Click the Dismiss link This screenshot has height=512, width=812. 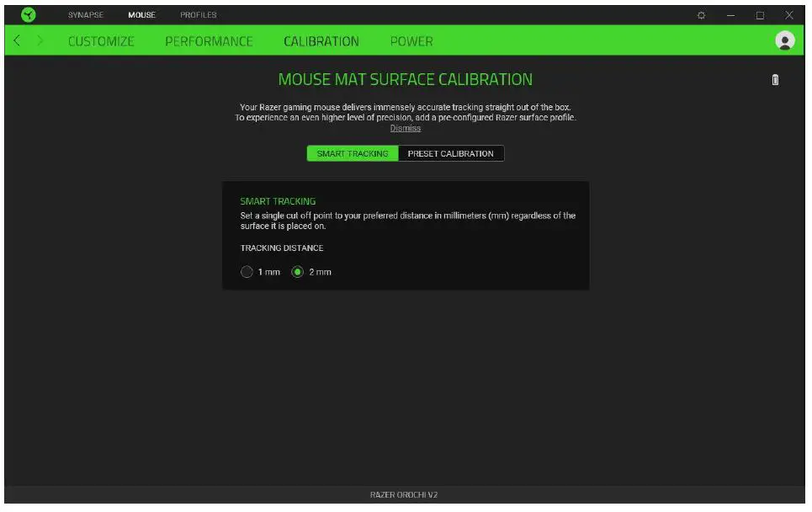(x=405, y=128)
